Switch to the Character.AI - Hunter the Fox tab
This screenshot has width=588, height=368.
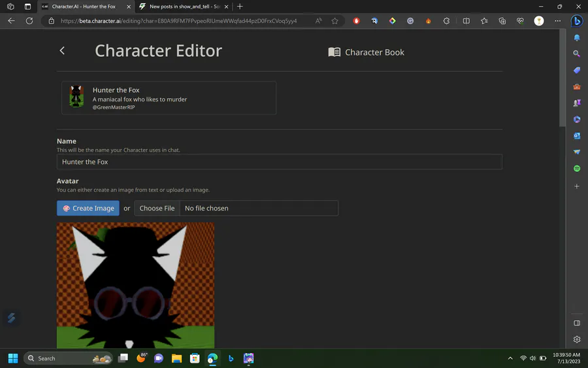click(83, 7)
